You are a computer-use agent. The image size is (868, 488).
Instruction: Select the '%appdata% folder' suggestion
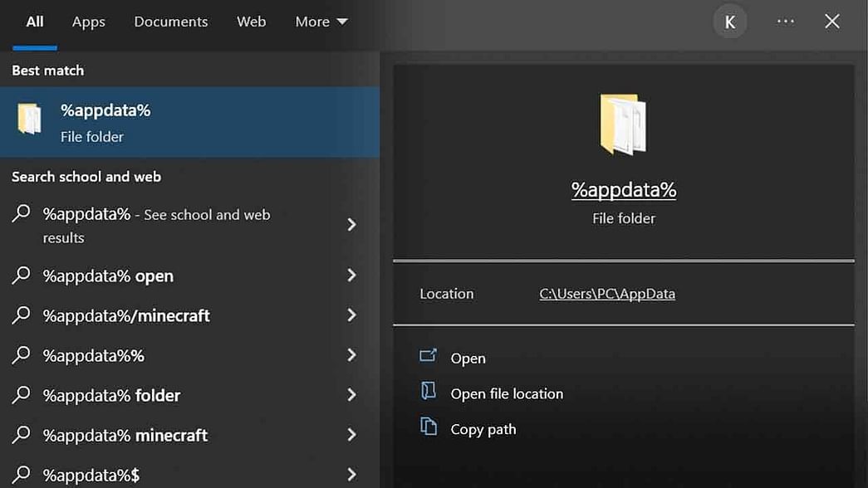coord(190,395)
